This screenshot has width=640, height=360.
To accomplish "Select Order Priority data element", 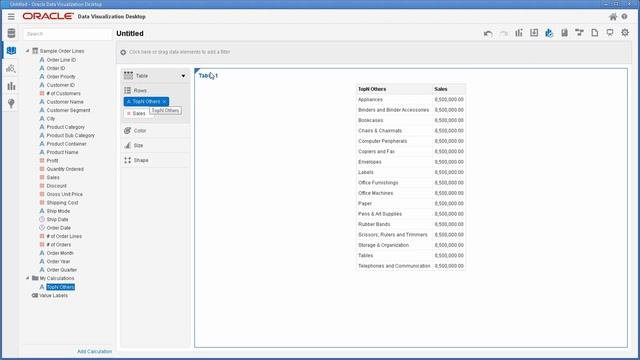I will point(61,77).
